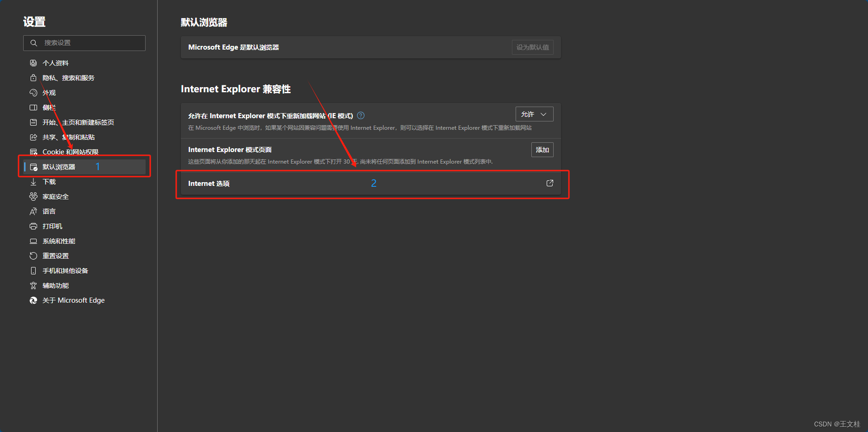Open Cookie 和网站权限 settings
The height and width of the screenshot is (432, 868).
point(84,152)
